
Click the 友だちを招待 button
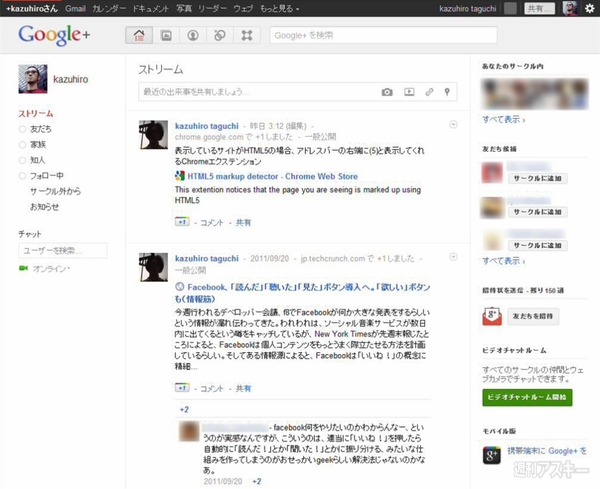pyautogui.click(x=533, y=316)
